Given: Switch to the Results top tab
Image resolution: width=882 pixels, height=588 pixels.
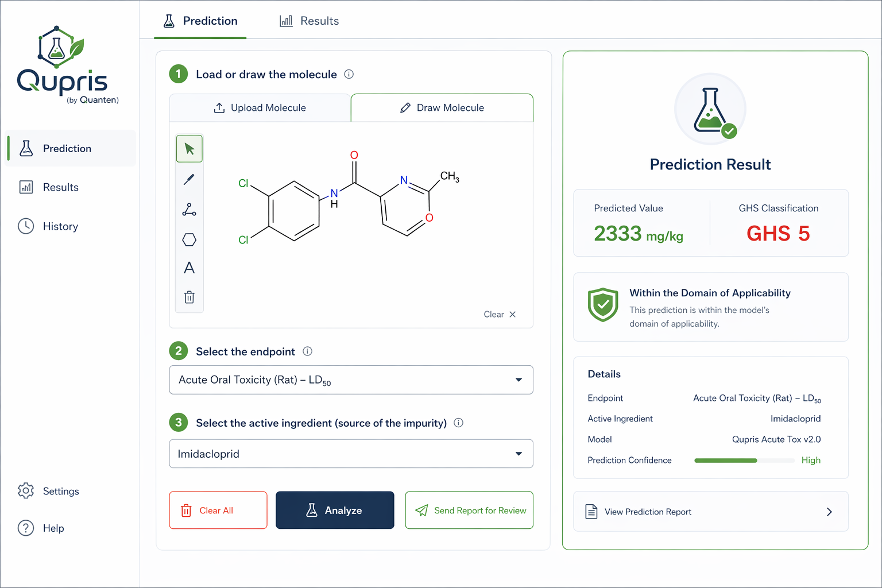Looking at the screenshot, I should pos(309,21).
